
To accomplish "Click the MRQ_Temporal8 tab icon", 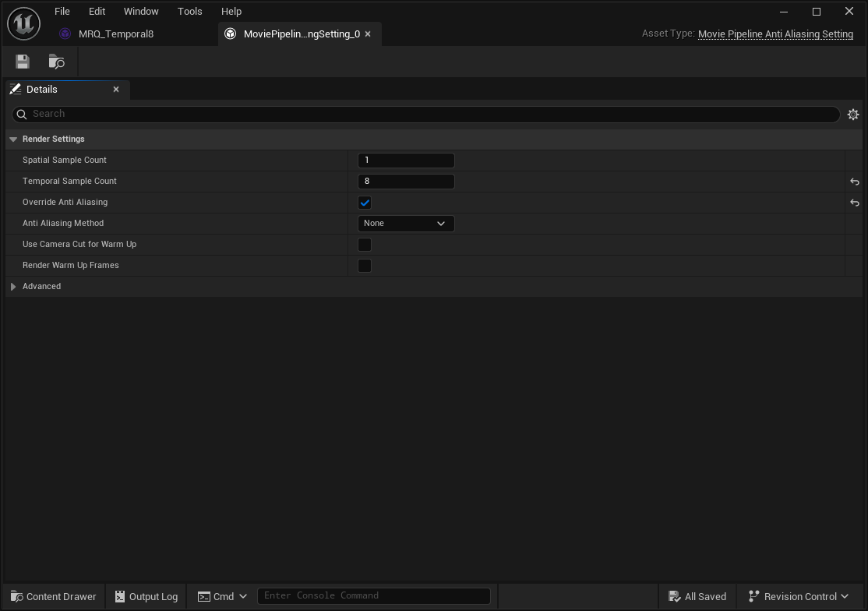I will 65,34.
